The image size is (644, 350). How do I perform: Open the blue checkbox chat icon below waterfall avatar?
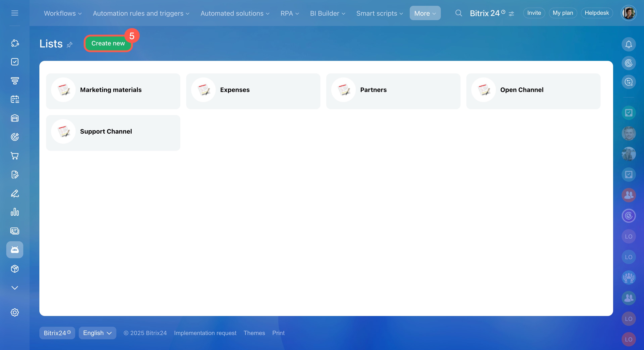point(629,175)
